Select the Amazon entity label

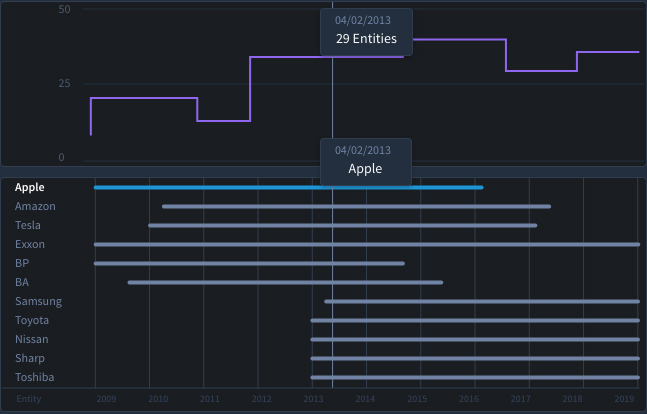coord(35,206)
